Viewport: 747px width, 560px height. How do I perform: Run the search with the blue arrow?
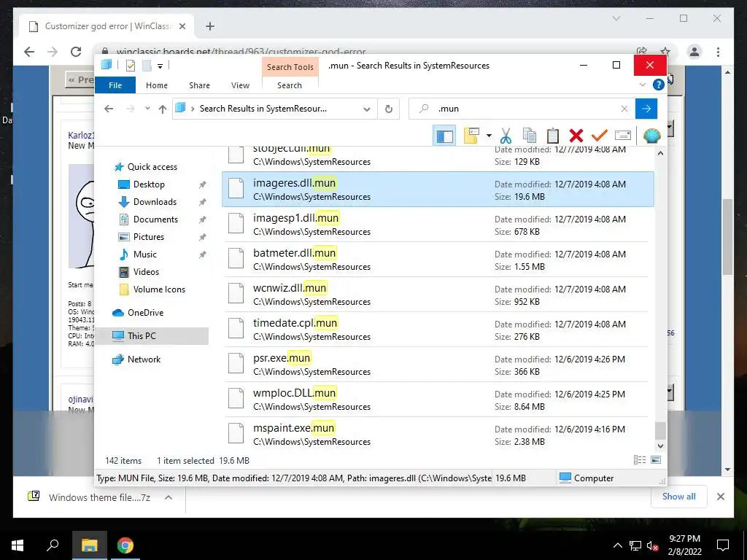click(646, 109)
